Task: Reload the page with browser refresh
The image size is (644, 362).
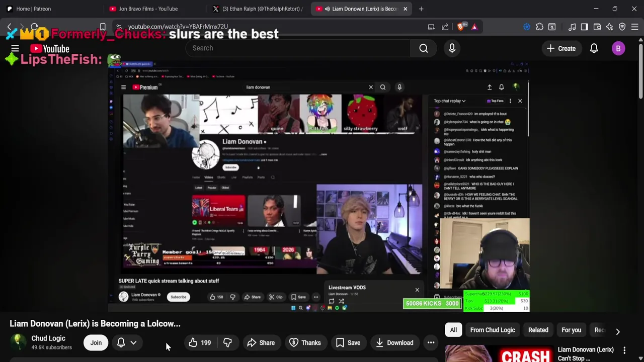Action: pos(34,27)
